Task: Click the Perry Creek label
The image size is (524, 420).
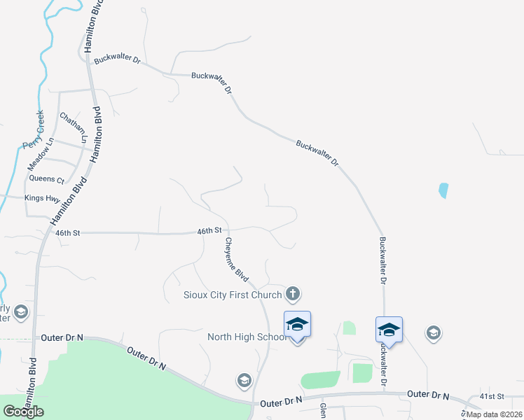Action: (x=34, y=130)
